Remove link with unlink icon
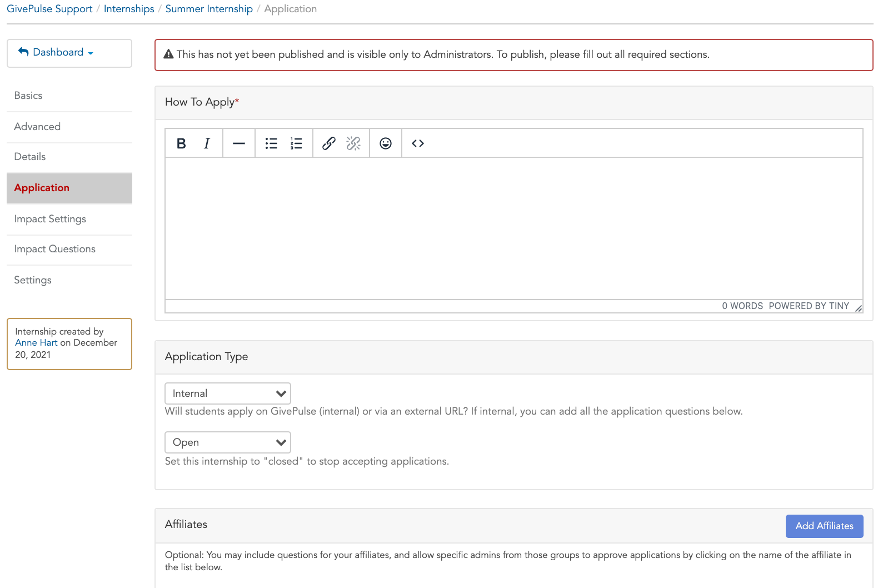This screenshot has height=588, width=888. pyautogui.click(x=353, y=143)
